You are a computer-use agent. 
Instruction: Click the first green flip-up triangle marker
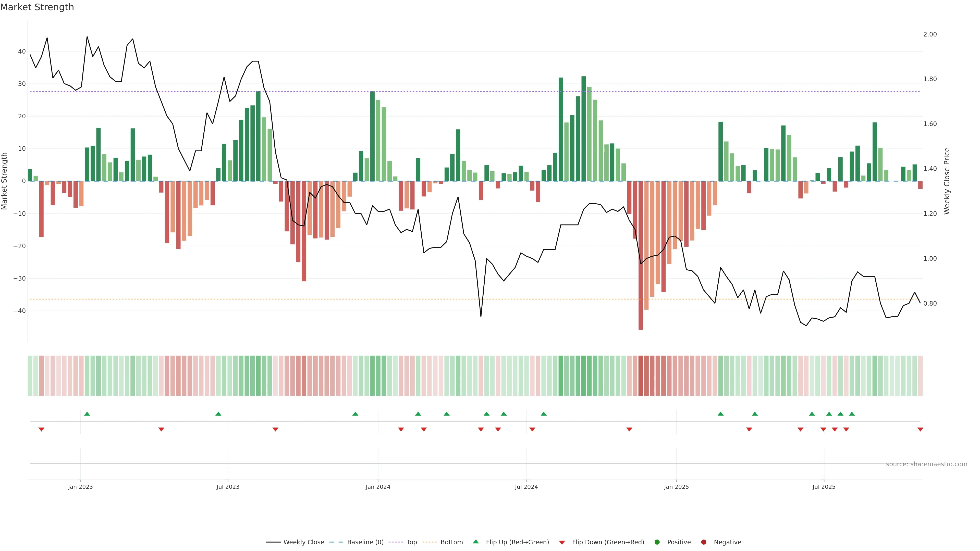point(87,414)
